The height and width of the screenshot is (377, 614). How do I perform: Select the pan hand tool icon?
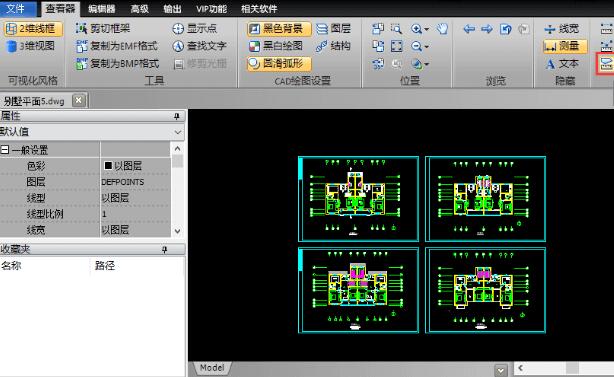pyautogui.click(x=442, y=29)
